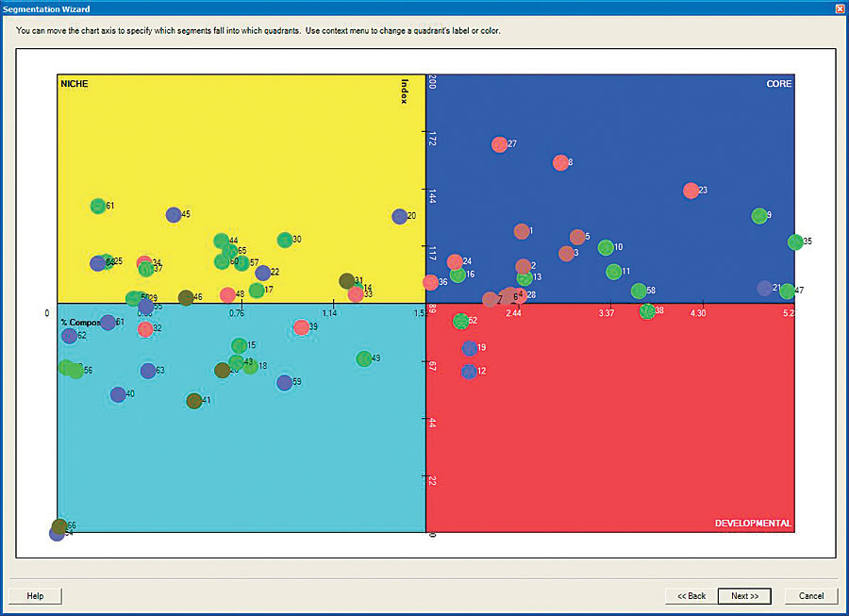The width and height of the screenshot is (849, 616).
Task: Click the DEVELOPMENTAL quadrant label
Action: point(753,524)
